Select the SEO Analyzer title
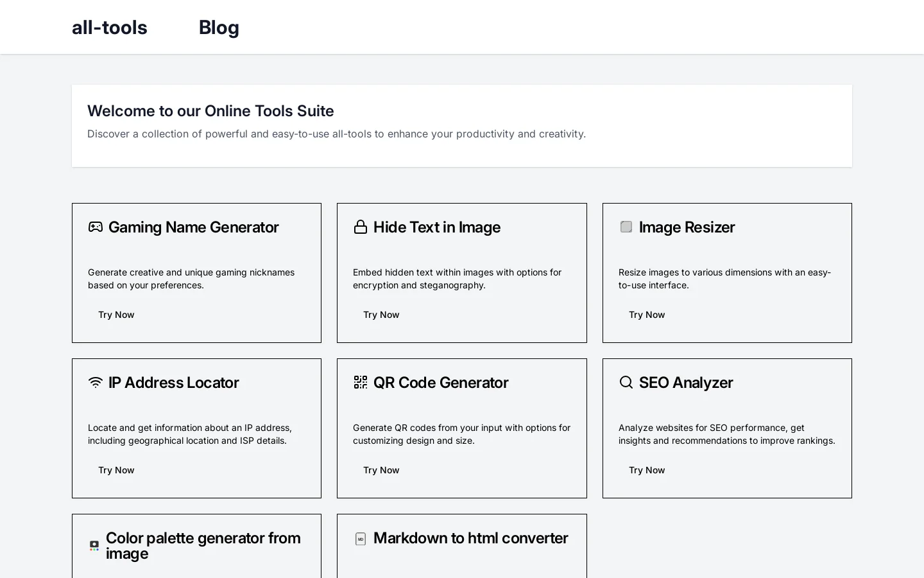924x578 pixels. tap(686, 383)
